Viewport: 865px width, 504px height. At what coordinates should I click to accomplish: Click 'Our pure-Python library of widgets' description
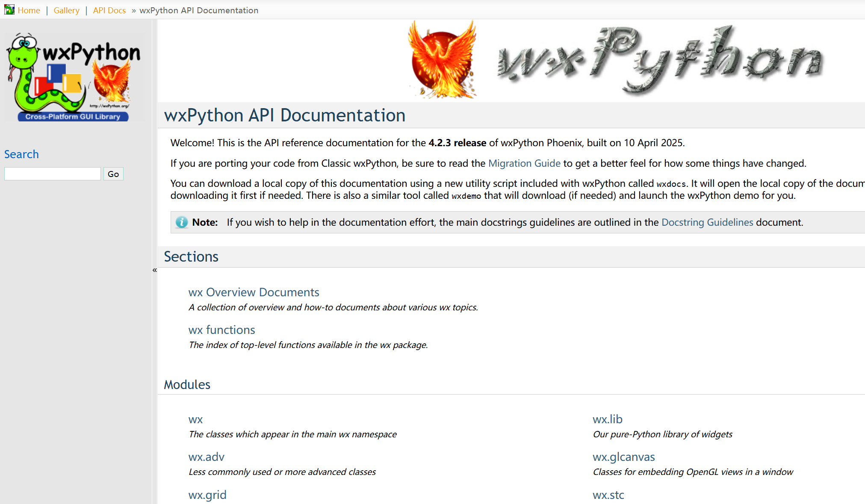coord(662,434)
